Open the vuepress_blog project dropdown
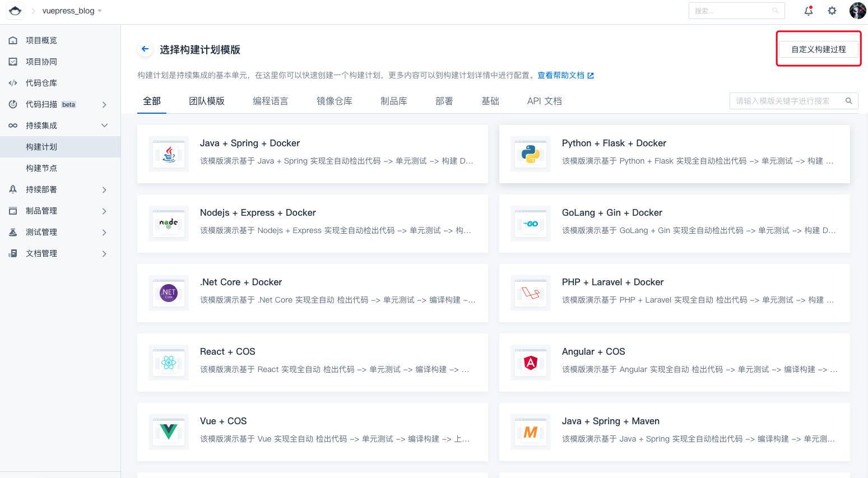 tap(72, 11)
